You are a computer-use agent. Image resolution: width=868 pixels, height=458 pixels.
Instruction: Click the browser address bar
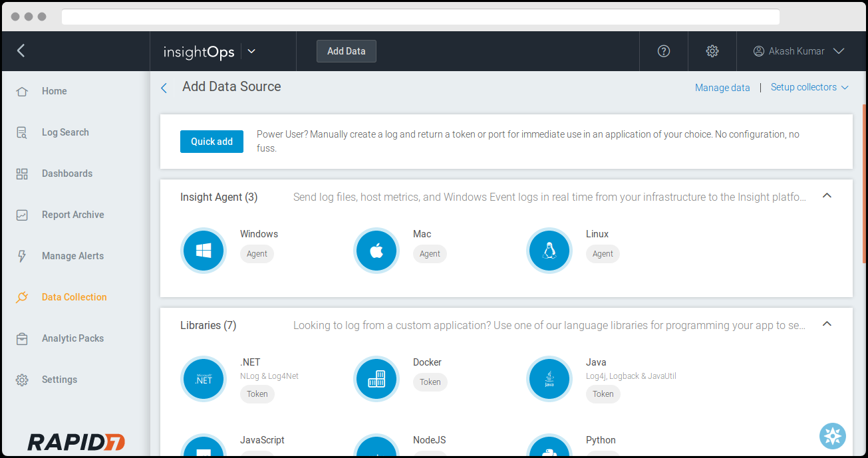(420, 17)
